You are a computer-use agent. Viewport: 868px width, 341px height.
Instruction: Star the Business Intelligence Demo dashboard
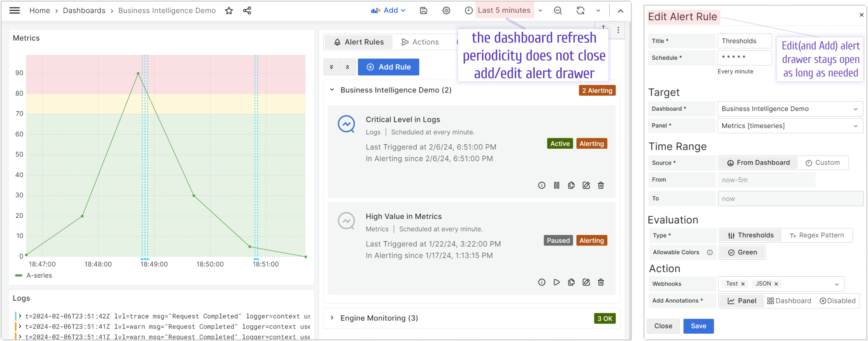[x=229, y=10]
